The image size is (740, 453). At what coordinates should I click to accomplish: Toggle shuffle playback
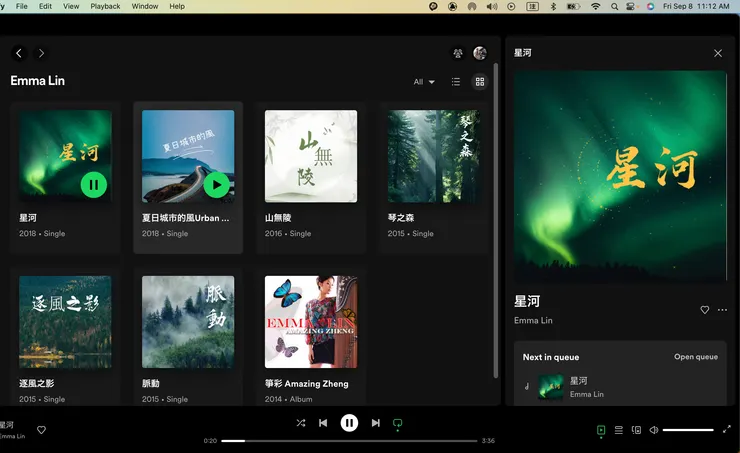[x=301, y=423]
